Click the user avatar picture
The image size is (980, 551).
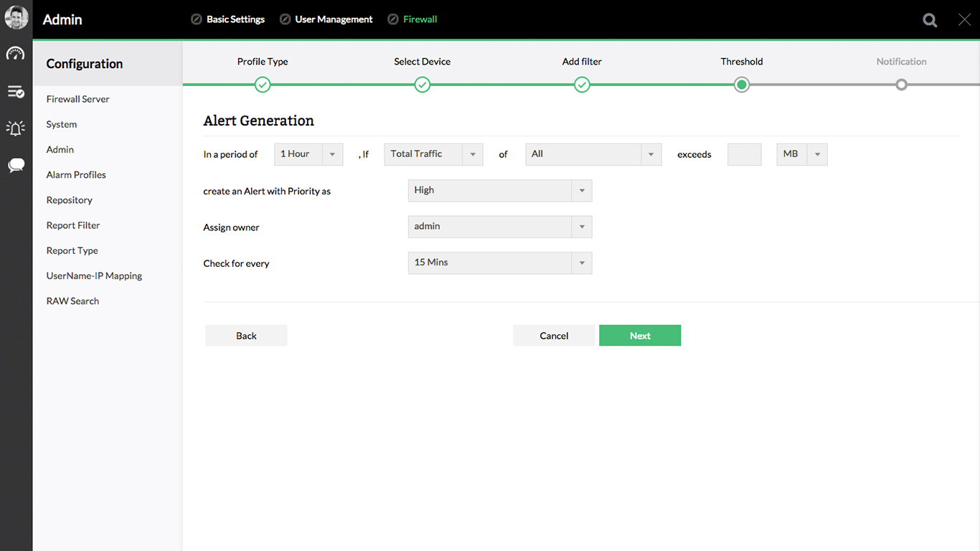tap(16, 18)
